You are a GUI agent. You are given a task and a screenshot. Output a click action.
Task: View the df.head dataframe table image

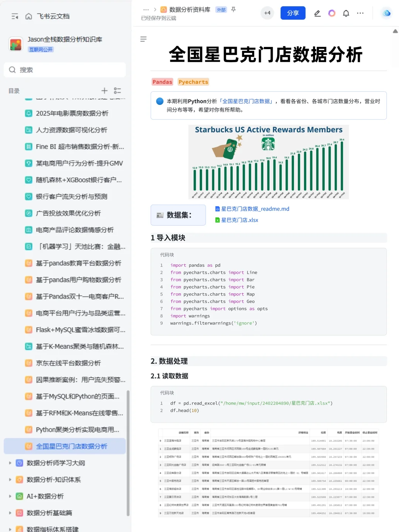point(269,473)
